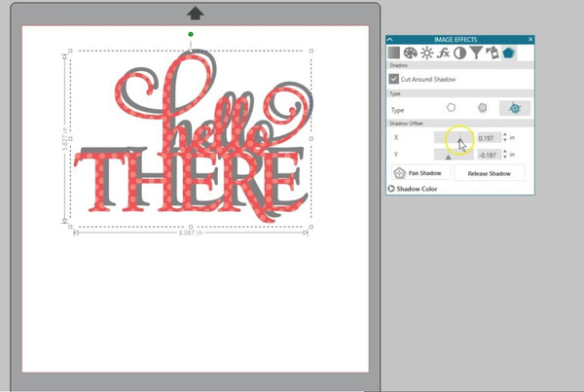This screenshot has width=584, height=392.
Task: Click the top-left selection handle
Action: [x=70, y=51]
